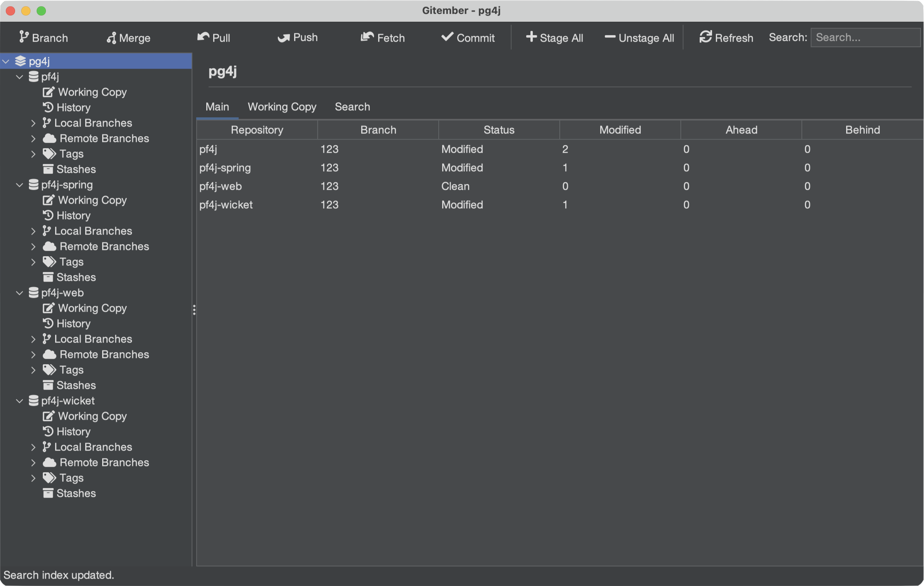Click the Remote Branches cloud icon under pf4j-wicket
The width and height of the screenshot is (924, 586).
point(49,462)
